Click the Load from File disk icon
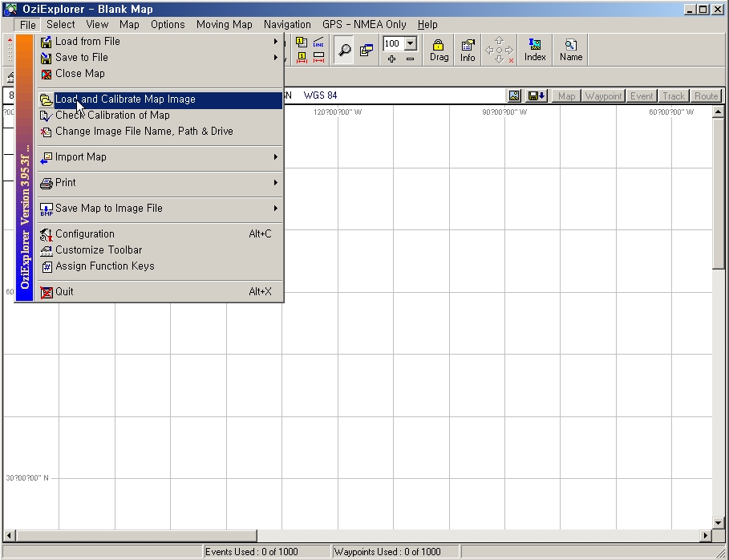This screenshot has width=729, height=560. [46, 42]
